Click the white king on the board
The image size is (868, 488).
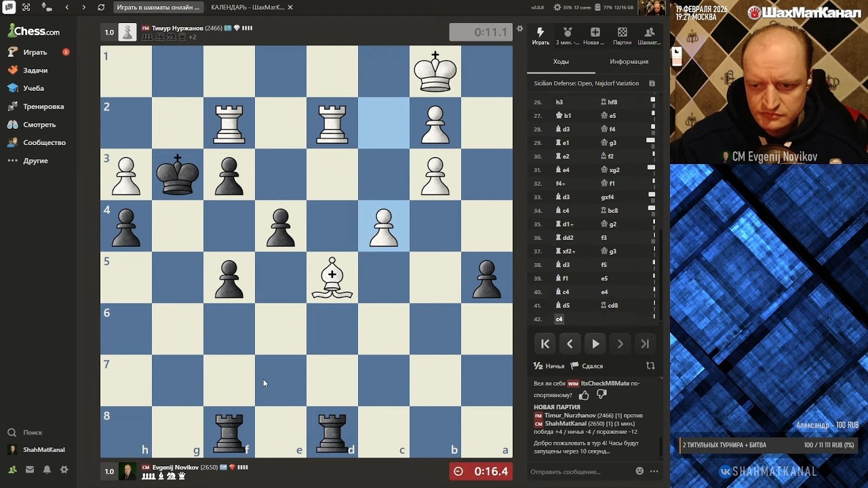pos(435,72)
